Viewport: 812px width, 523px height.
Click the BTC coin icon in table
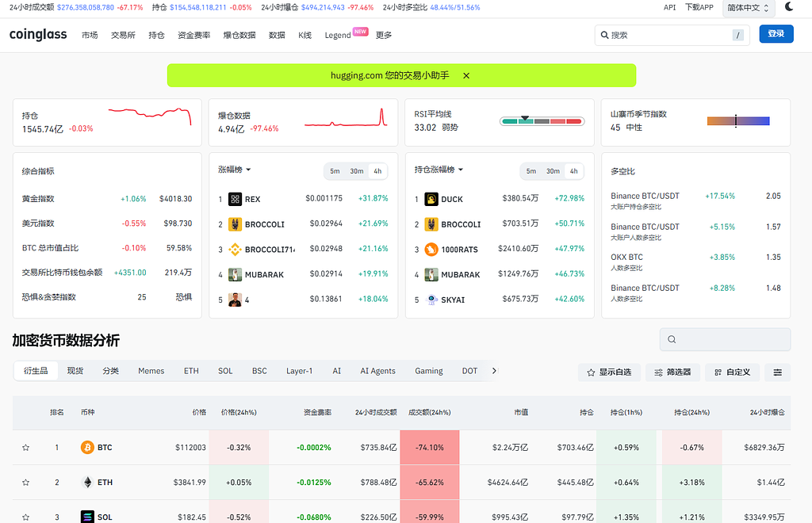point(87,448)
